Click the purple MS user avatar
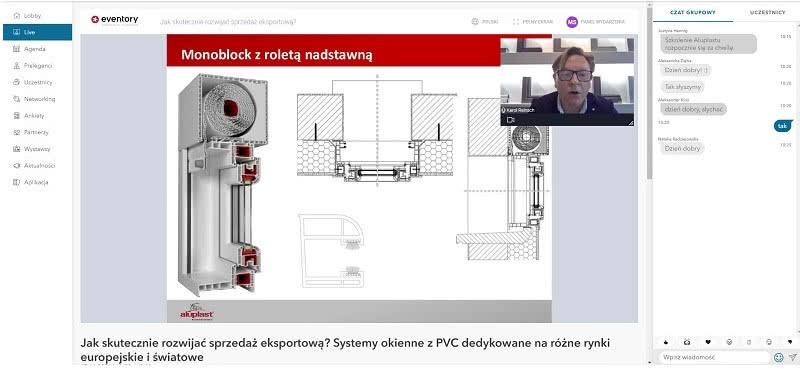The width and height of the screenshot is (800, 369). coord(572,22)
